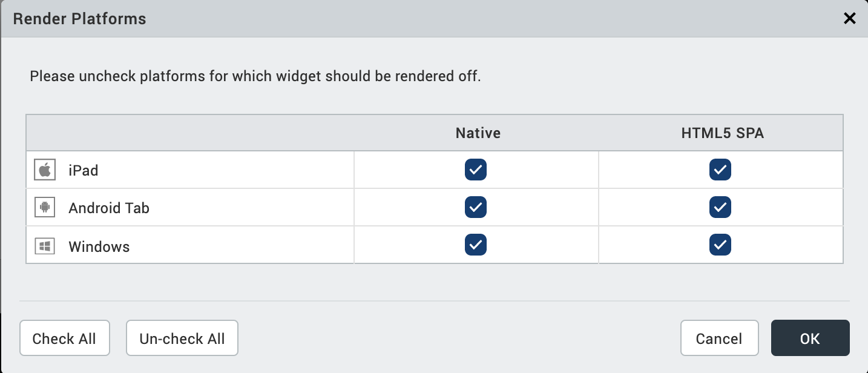Toggle HTML5 SPA checkbox for Windows
The height and width of the screenshot is (373, 868).
(x=720, y=245)
